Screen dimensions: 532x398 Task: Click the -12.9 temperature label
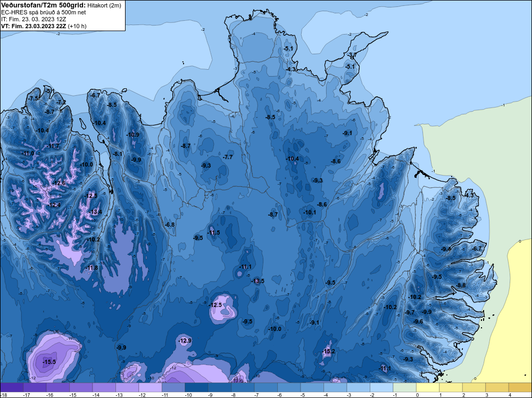[185, 341]
